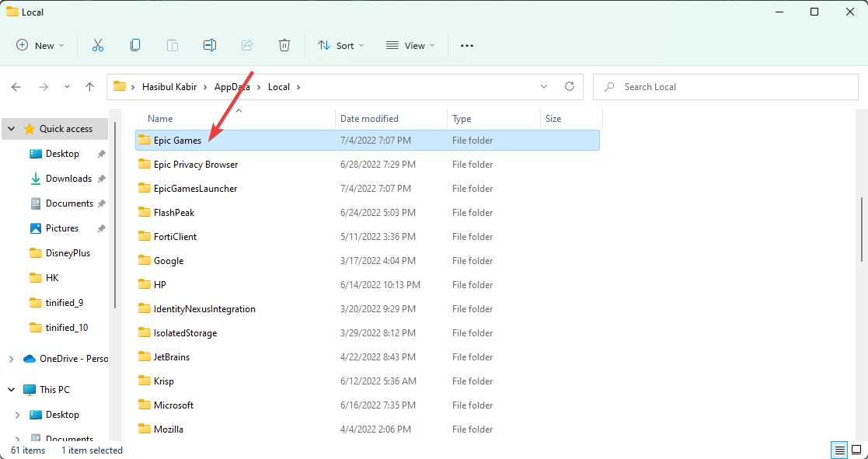Go back with the left arrow
Screen dimensions: 868x459
coord(16,87)
